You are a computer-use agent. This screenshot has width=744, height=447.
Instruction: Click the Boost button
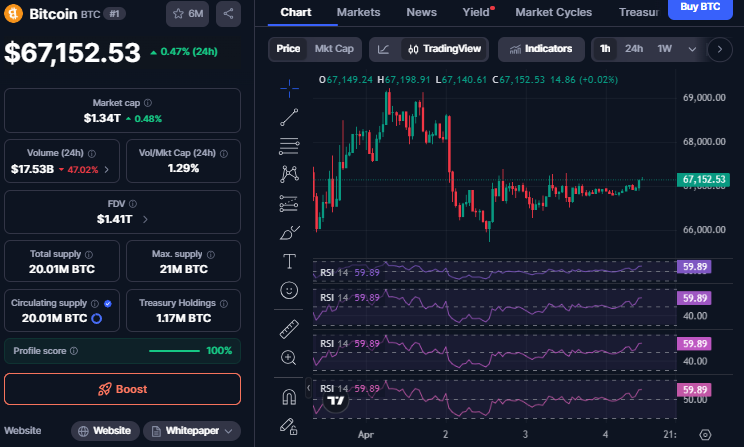(x=122, y=389)
